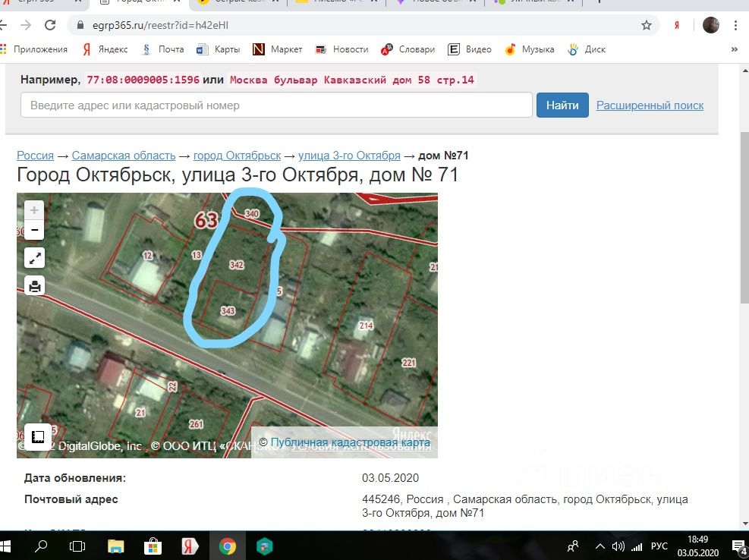Click the Найти search button
749x560 pixels.
point(562,105)
